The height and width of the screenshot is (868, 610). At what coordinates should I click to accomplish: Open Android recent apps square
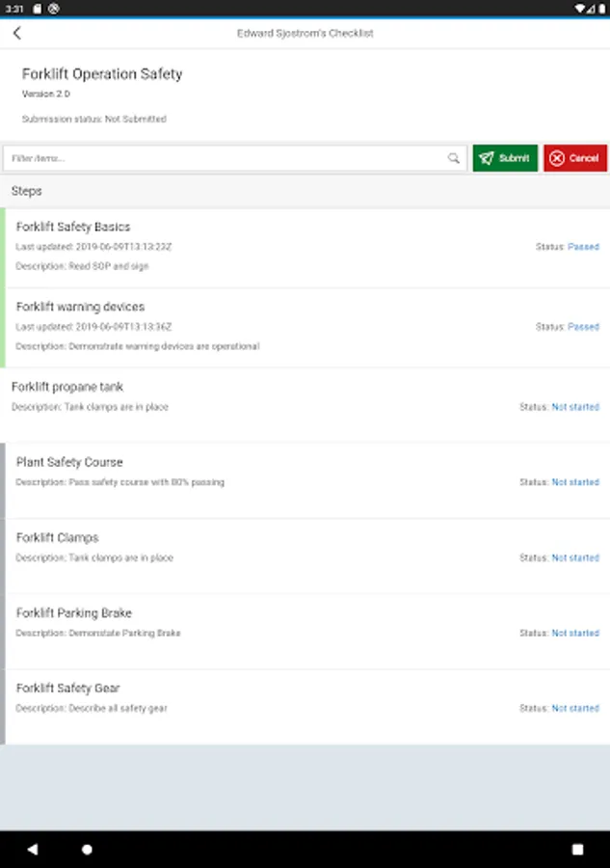577,850
